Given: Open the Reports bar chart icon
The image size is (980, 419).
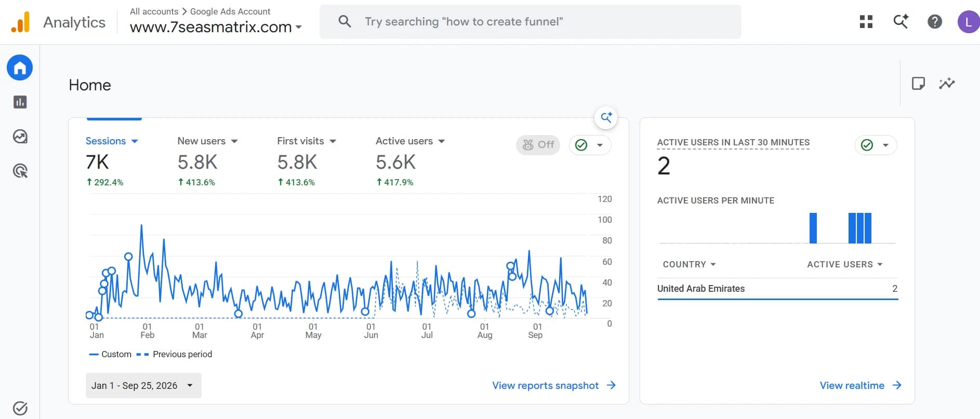Looking at the screenshot, I should 20,102.
